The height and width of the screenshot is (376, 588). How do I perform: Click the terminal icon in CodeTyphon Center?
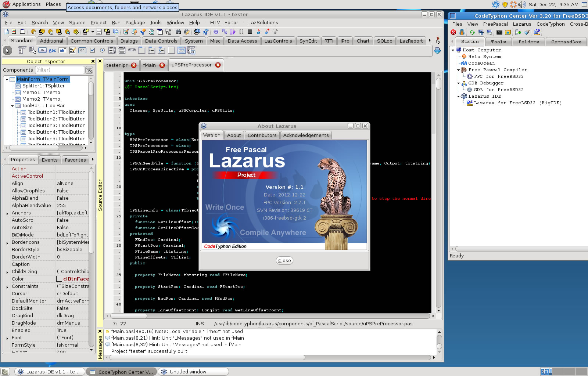(499, 32)
